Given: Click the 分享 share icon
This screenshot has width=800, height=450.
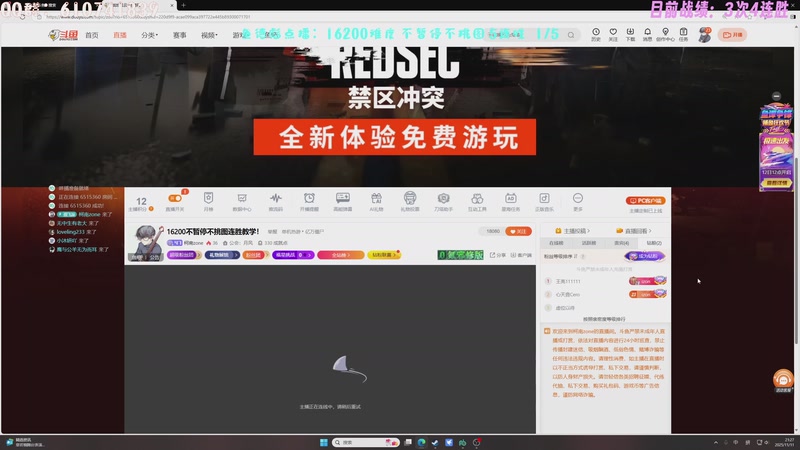Looking at the screenshot, I should point(497,255).
